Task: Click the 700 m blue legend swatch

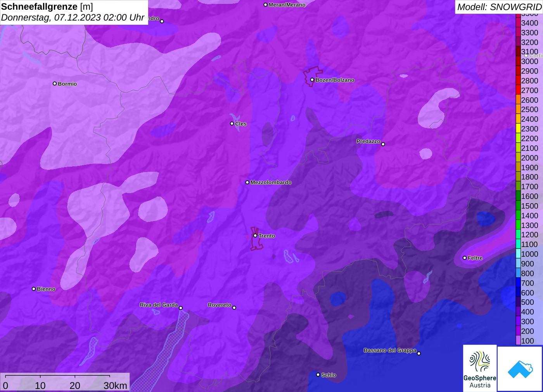Action: (x=518, y=283)
